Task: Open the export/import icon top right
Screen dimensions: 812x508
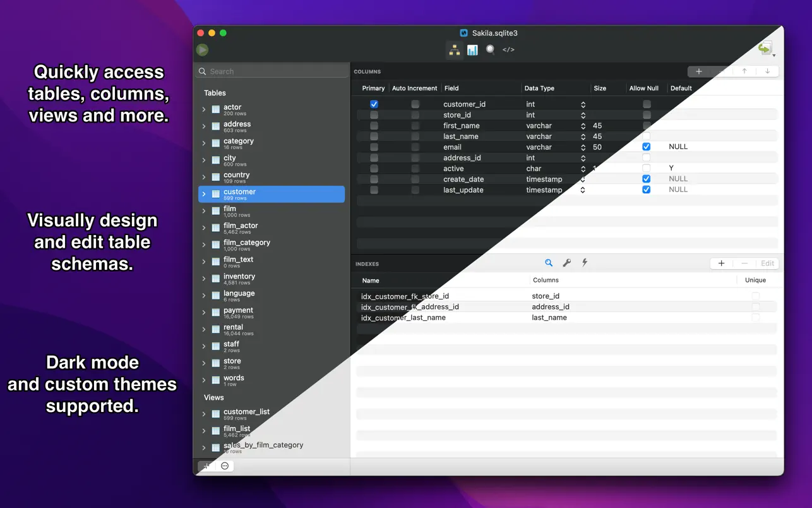Action: pyautogui.click(x=765, y=47)
